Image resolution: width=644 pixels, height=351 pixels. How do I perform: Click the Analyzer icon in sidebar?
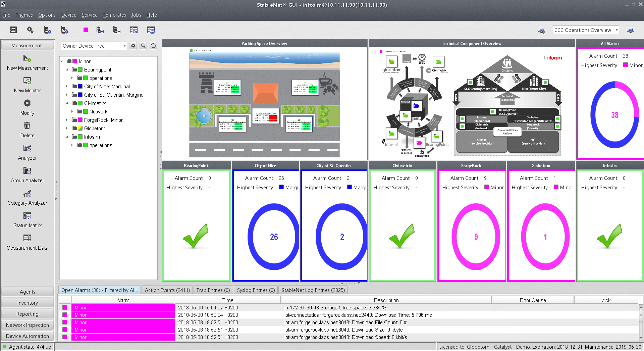point(27,149)
